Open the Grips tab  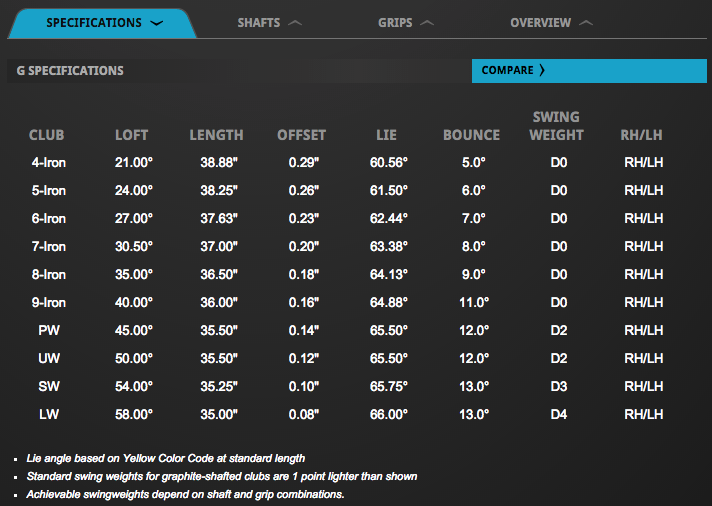(395, 22)
